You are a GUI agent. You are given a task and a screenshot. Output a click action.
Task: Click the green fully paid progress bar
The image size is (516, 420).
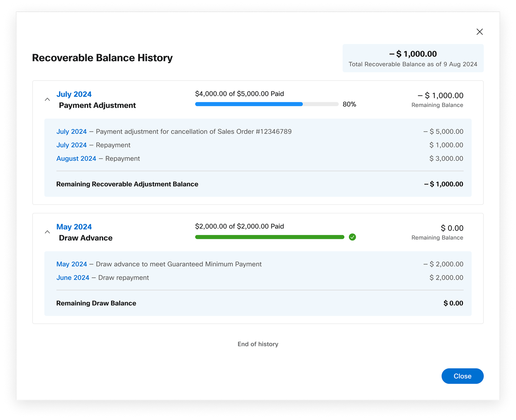coord(270,237)
